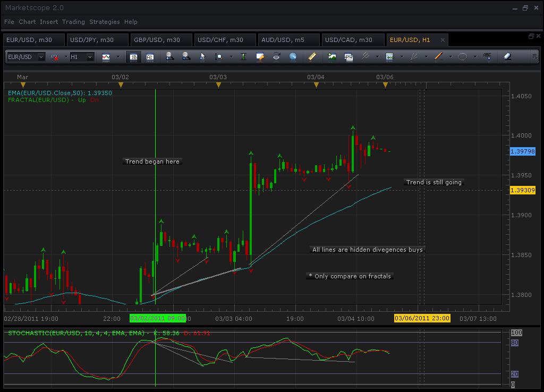
Task: Select the eraser tool
Action: (x=507, y=56)
